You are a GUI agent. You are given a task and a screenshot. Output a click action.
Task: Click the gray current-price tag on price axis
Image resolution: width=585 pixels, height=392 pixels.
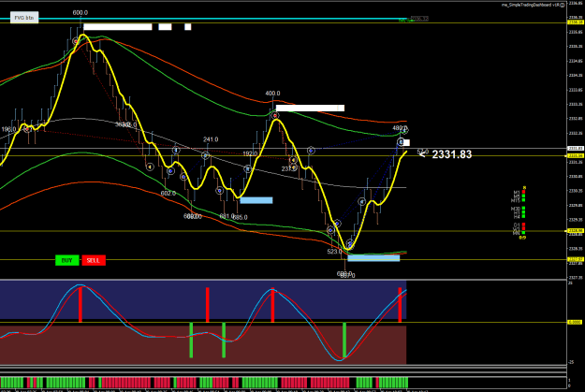575,149
